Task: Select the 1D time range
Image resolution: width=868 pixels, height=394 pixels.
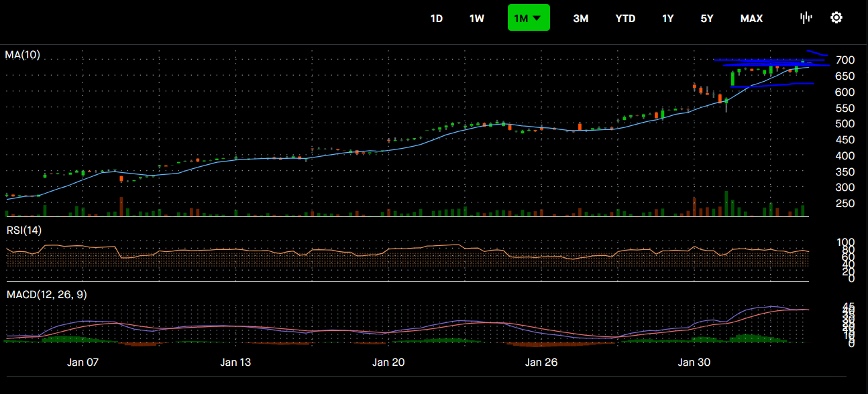Action: coord(436,19)
